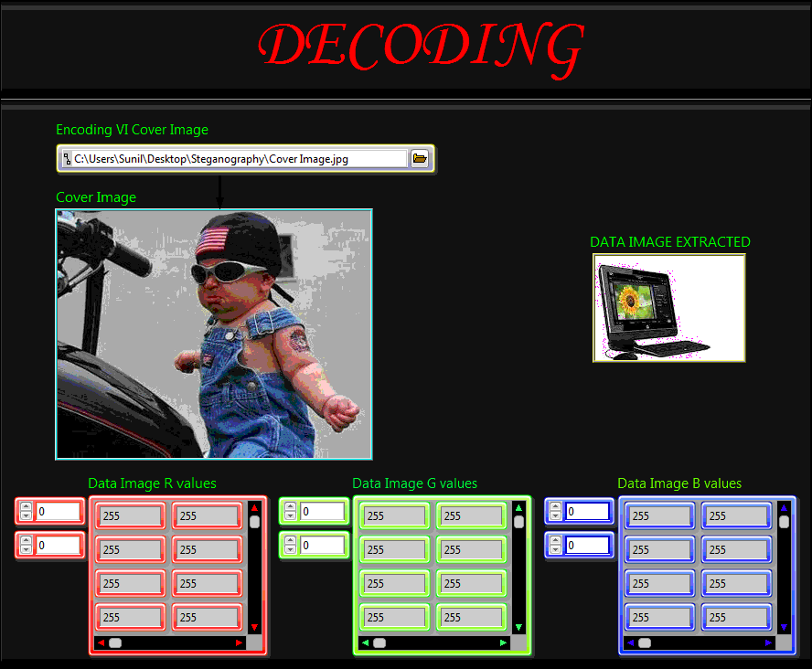Select the extracted data image of the computer
Viewport: 812px width, 669px height.
pyautogui.click(x=669, y=308)
